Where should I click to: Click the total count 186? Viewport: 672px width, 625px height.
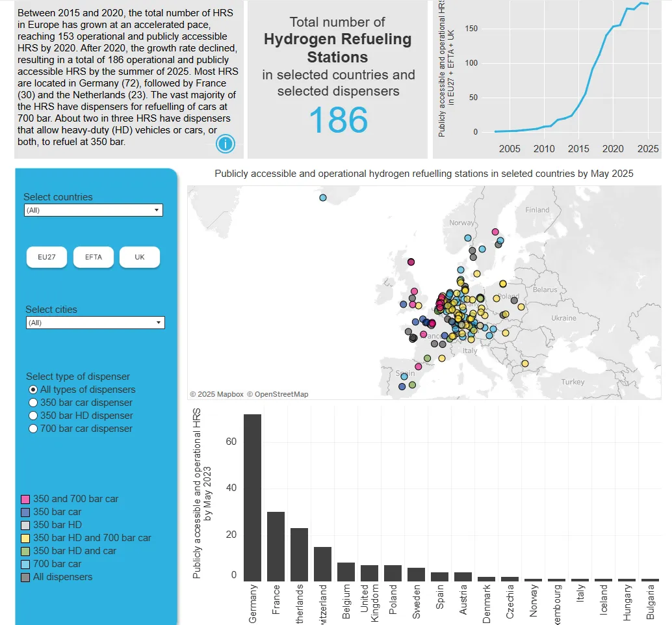[338, 120]
